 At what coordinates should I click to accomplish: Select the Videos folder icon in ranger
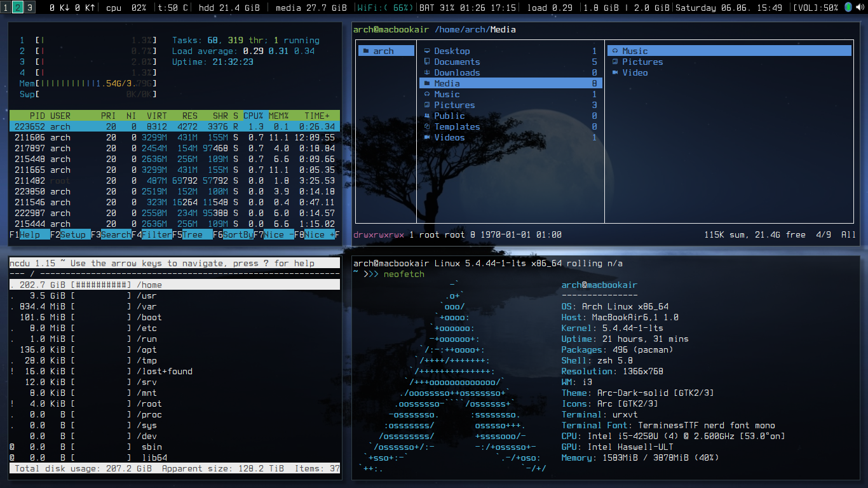[427, 137]
